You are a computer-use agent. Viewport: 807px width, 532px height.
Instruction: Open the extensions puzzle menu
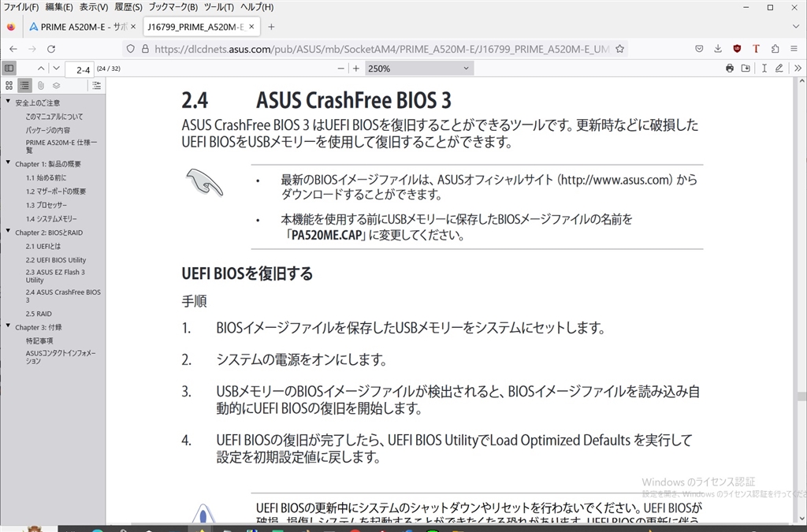(x=775, y=49)
